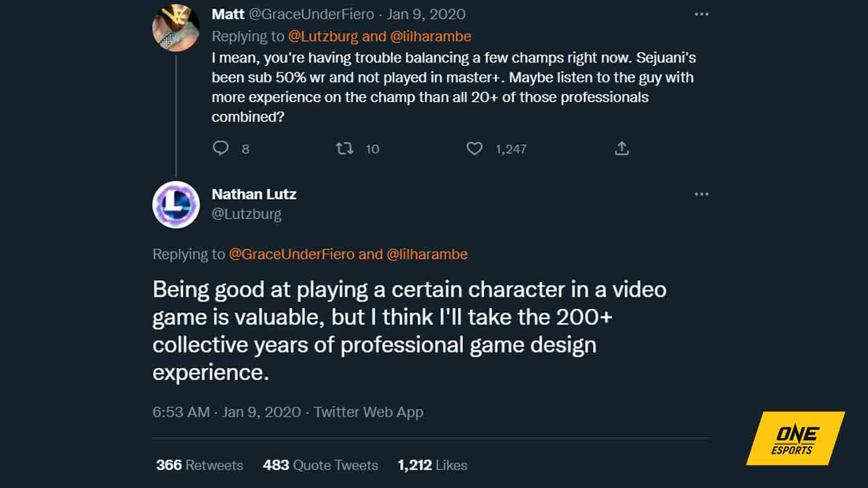Click the reply icon on Matt's tweet

(x=221, y=148)
